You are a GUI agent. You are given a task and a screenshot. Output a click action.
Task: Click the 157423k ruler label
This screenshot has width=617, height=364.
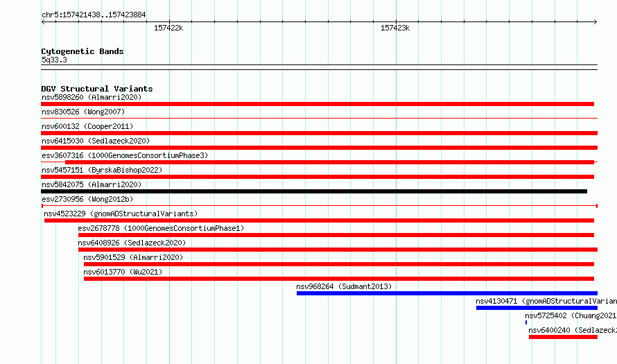click(395, 28)
